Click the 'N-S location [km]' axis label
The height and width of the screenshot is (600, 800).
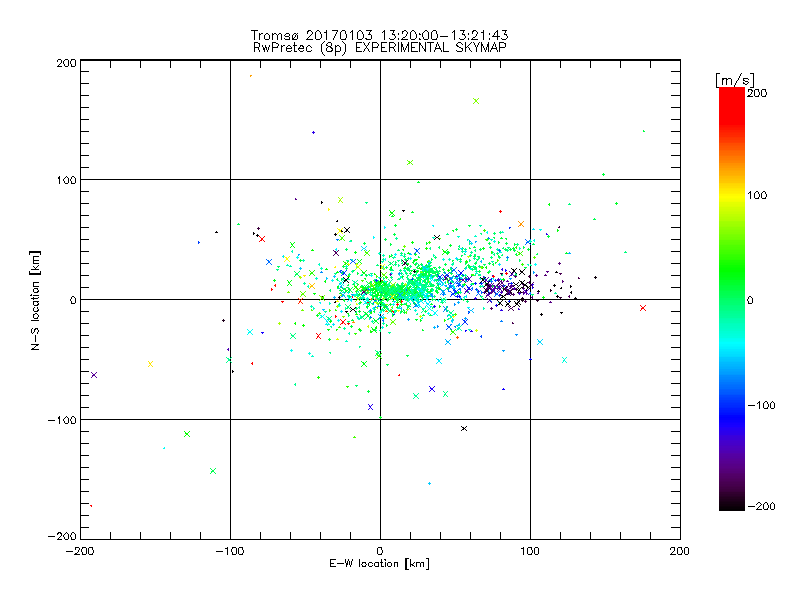[35, 300]
